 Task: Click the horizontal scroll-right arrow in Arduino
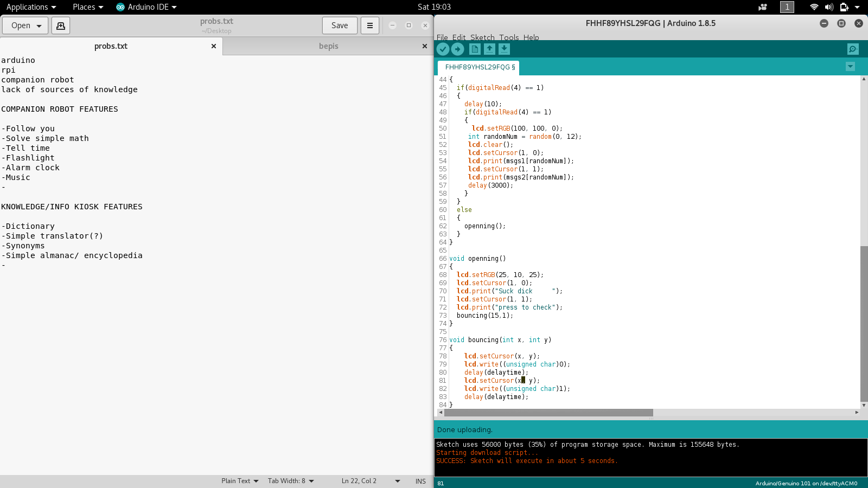(857, 413)
